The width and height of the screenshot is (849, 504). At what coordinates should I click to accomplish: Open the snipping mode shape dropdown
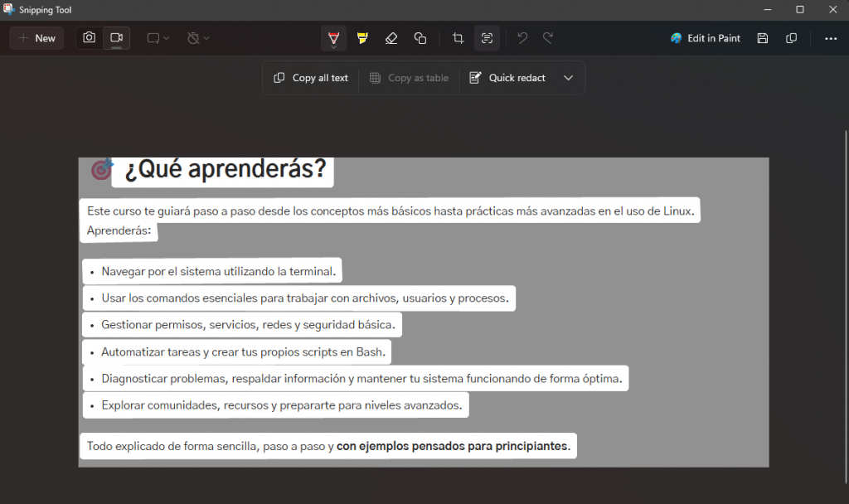click(x=158, y=38)
